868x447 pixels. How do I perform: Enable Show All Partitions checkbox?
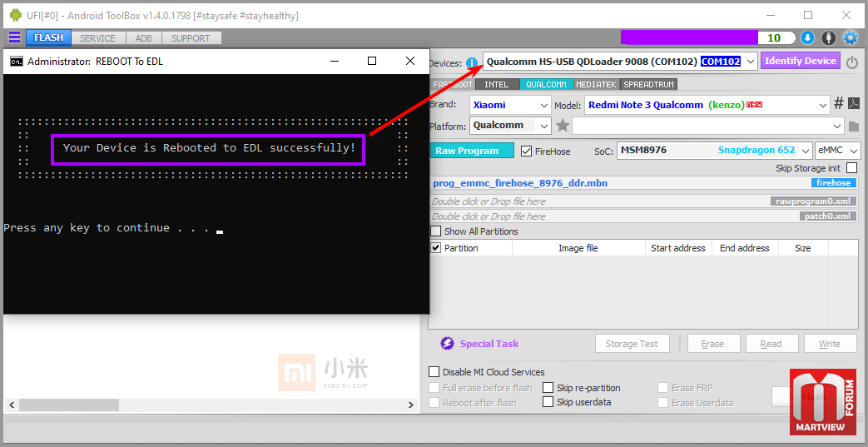click(x=436, y=231)
